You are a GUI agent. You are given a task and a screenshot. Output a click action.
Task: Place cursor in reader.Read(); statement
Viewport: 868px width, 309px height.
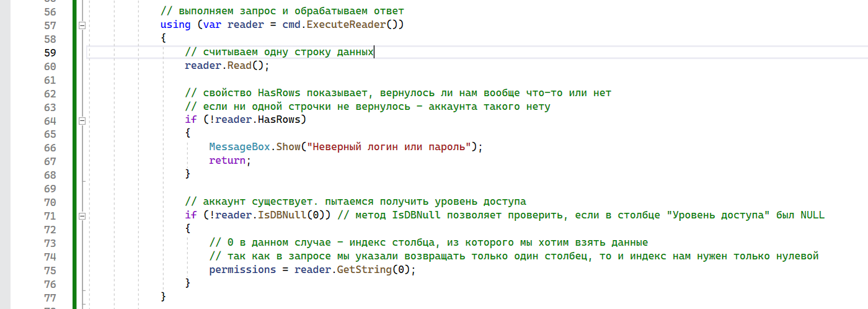(228, 66)
